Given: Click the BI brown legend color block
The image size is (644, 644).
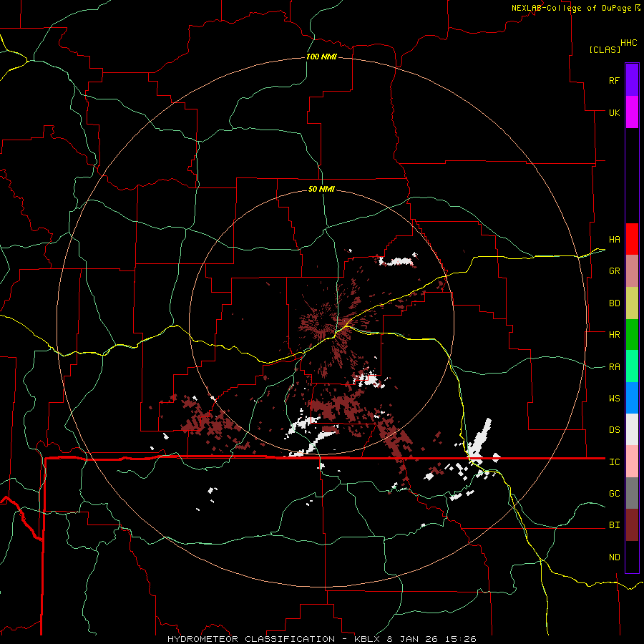Looking at the screenshot, I should coord(632,525).
